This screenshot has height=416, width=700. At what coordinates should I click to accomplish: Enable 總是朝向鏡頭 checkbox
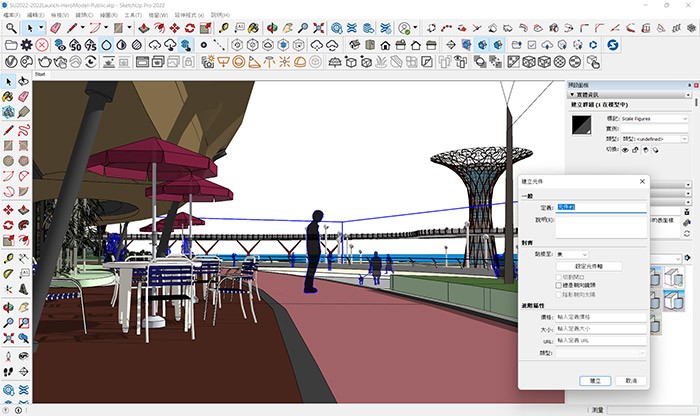pos(559,285)
